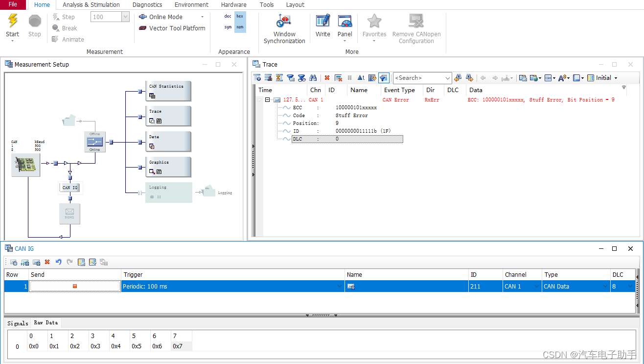
Task: Click the Data block in Measurement Setup
Action: (x=168, y=142)
